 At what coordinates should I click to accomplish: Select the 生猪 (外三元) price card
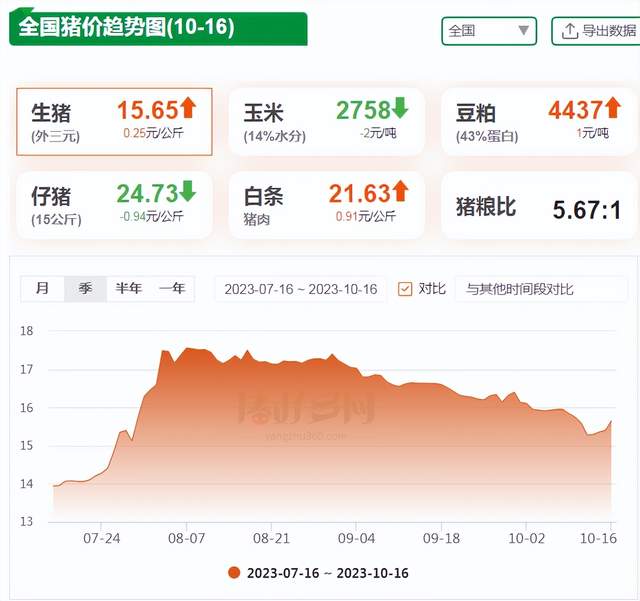(x=114, y=122)
